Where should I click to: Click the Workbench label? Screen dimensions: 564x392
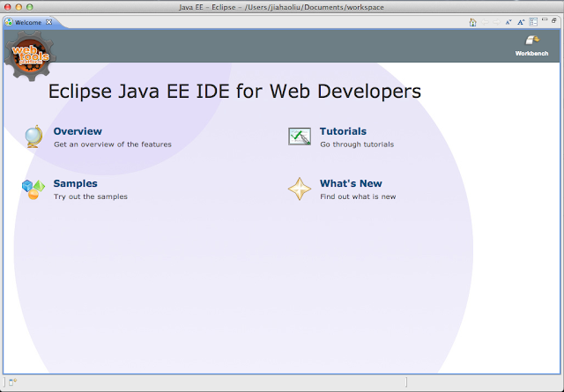pos(532,53)
